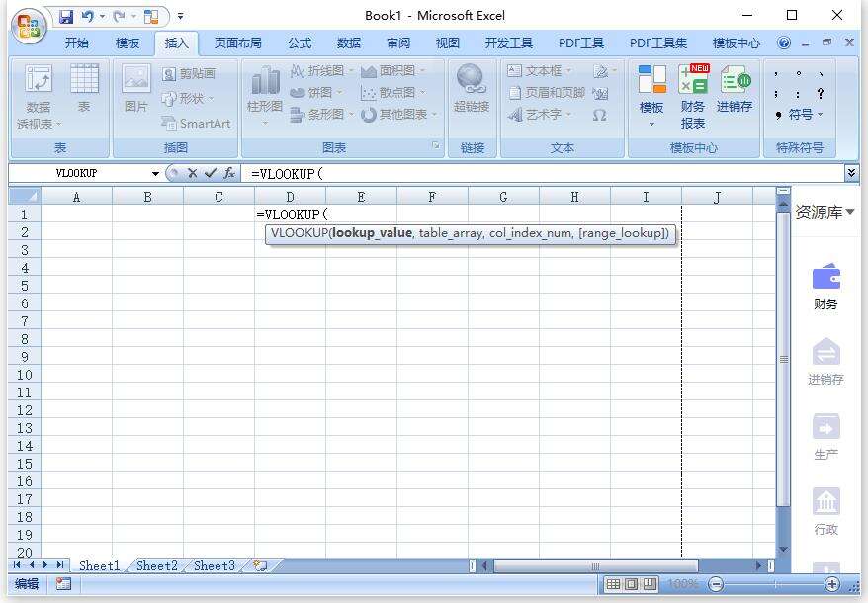
Task: Click the Undo icon in quick access
Action: point(87,17)
